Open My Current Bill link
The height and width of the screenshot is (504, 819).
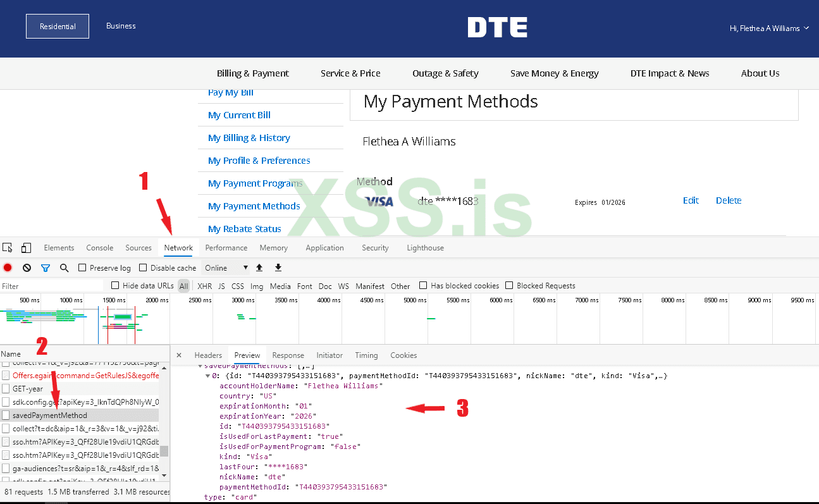click(x=239, y=115)
